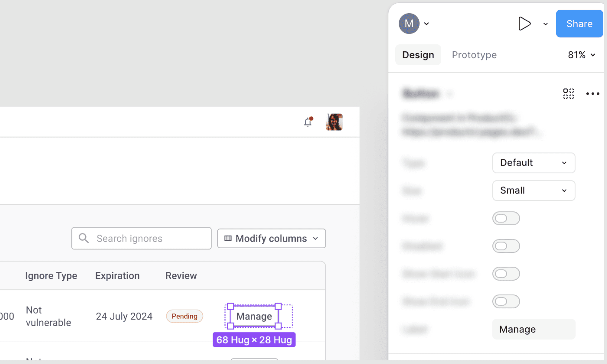Click the 68 Hug × 28 Hug label

coord(254,340)
